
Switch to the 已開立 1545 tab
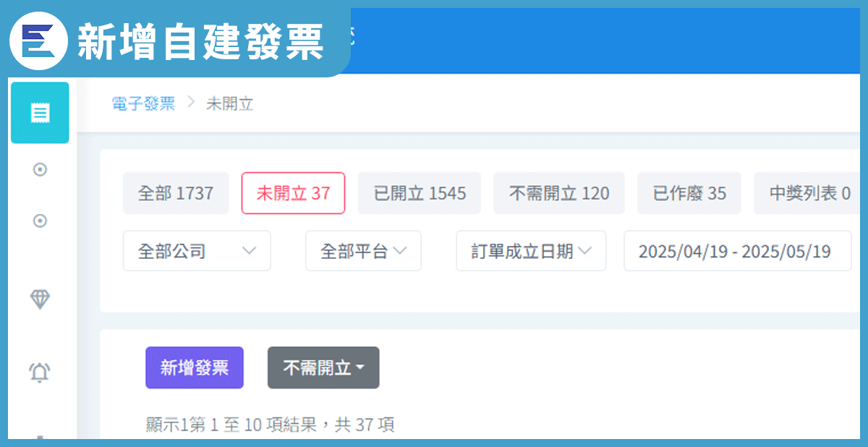click(x=420, y=193)
